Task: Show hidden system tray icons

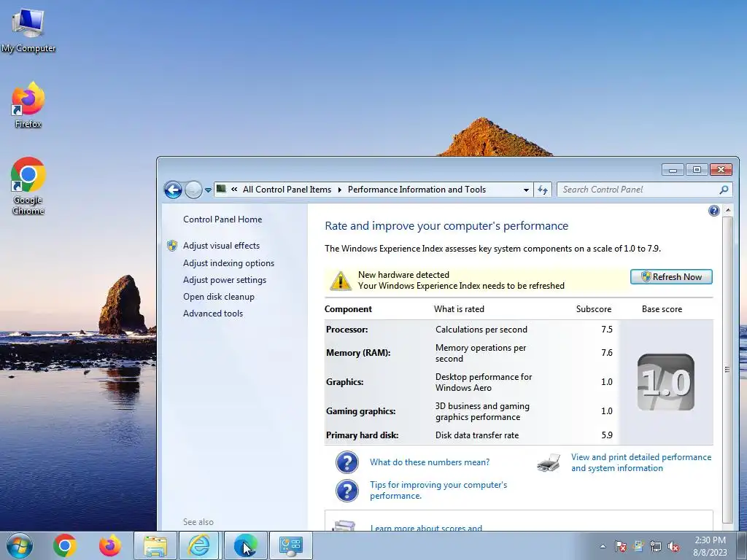Action: (x=603, y=546)
